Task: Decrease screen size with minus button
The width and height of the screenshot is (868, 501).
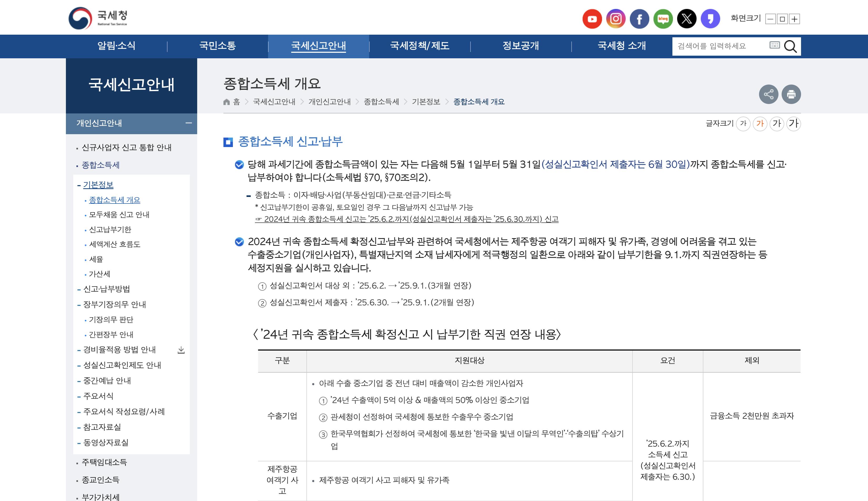Action: click(771, 19)
